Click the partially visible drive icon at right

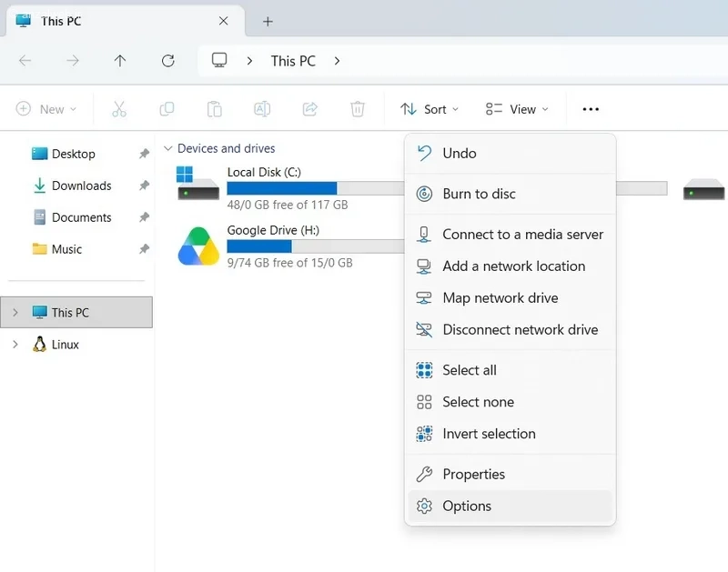click(x=703, y=189)
